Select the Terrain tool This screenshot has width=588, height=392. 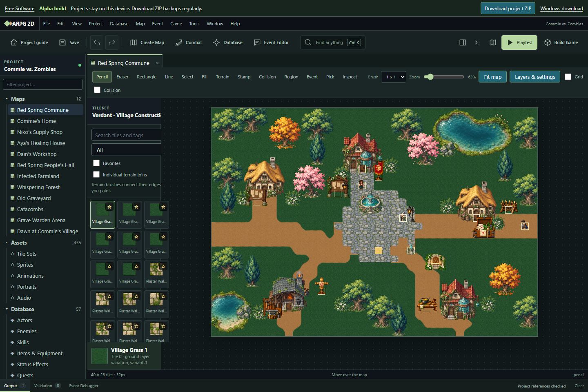223,77
